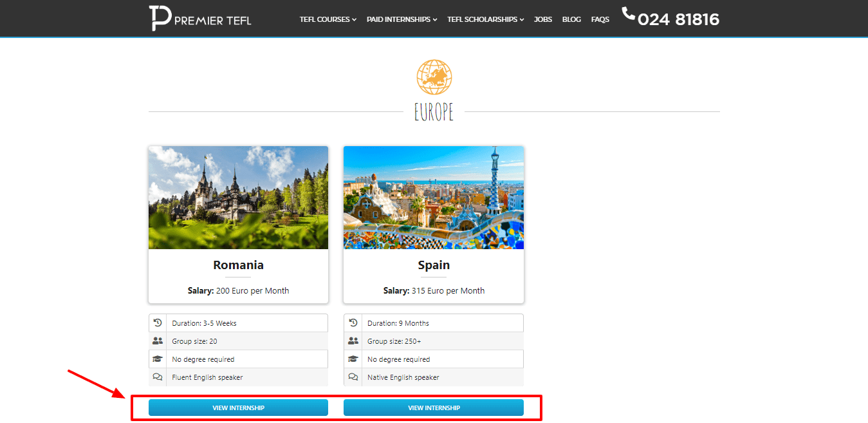Click the 024 81816 phone number link
Image resolution: width=868 pixels, height=423 pixels.
click(679, 19)
